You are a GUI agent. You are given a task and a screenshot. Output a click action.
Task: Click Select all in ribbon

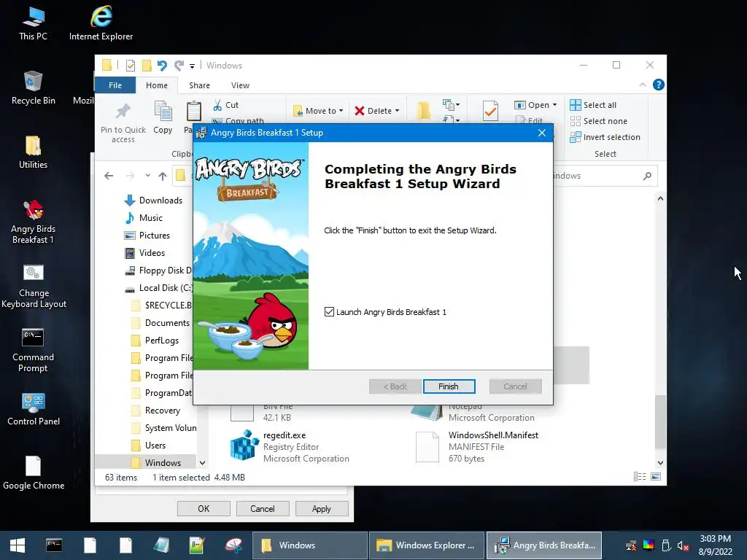pos(593,105)
